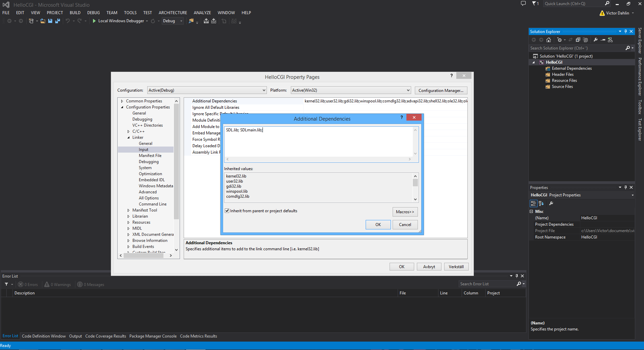Click the Redo arrow icon
The image size is (644, 350).
80,21
